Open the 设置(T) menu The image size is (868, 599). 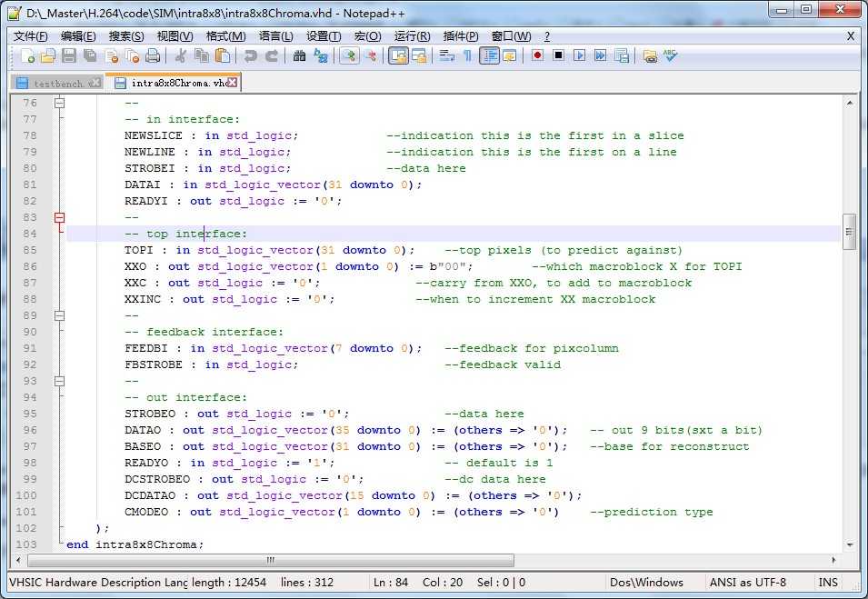pyautogui.click(x=324, y=36)
